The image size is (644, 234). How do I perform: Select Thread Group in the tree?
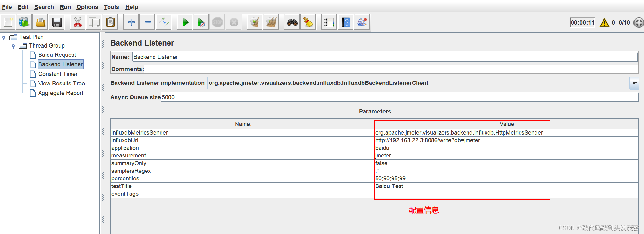tap(47, 46)
